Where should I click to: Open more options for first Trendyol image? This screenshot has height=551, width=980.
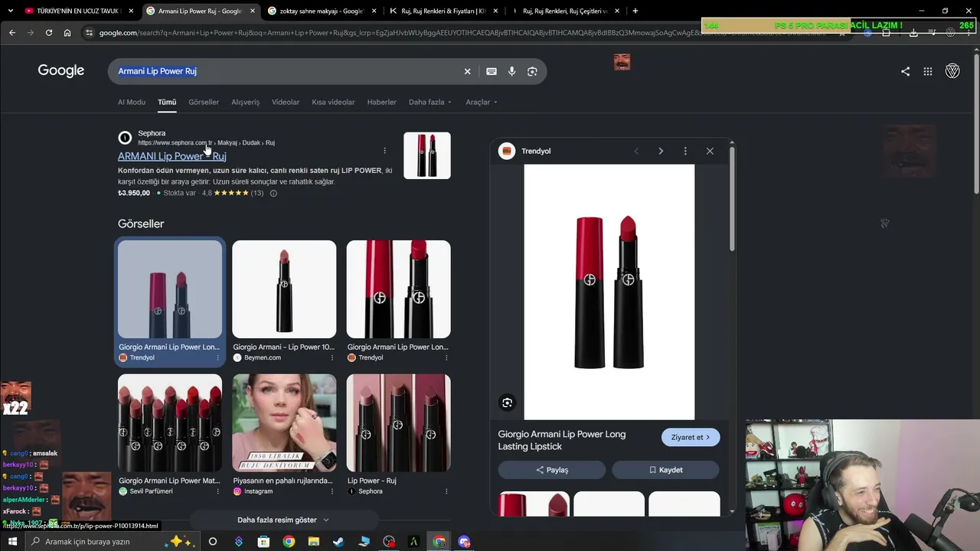pyautogui.click(x=217, y=357)
